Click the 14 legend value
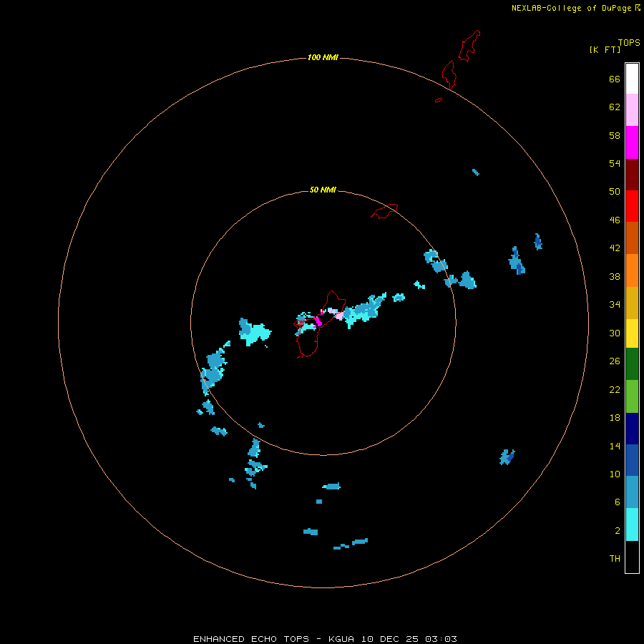Screen dimensions: 644x644 coord(615,446)
